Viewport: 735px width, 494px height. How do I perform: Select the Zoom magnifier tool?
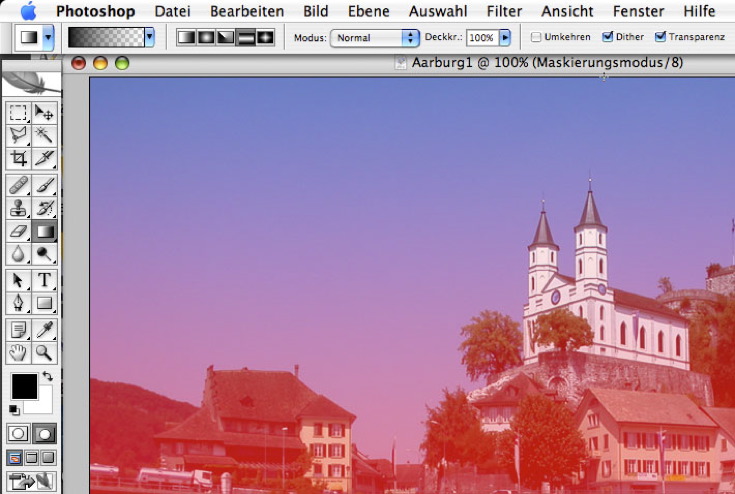(44, 352)
